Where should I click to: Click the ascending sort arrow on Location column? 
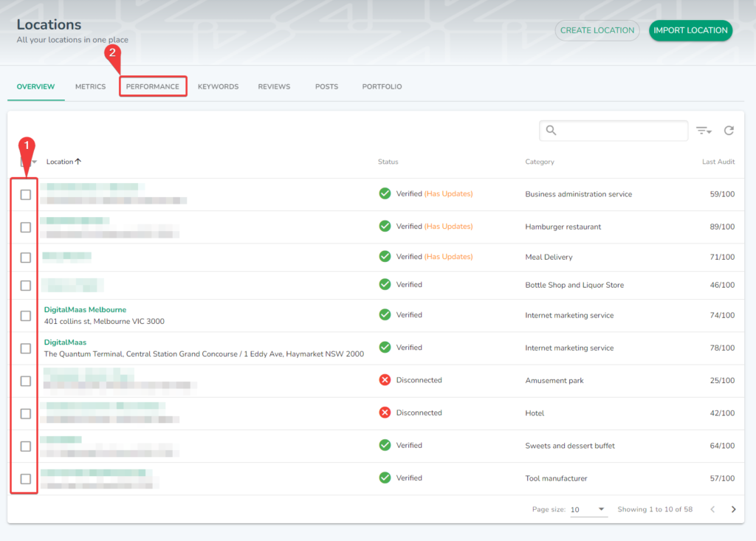(78, 161)
